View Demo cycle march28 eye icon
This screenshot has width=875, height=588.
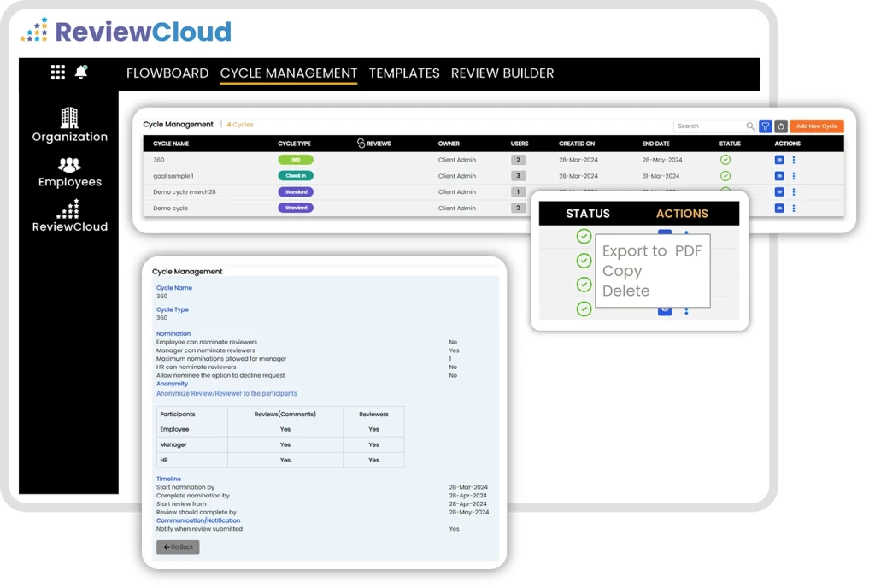(779, 192)
